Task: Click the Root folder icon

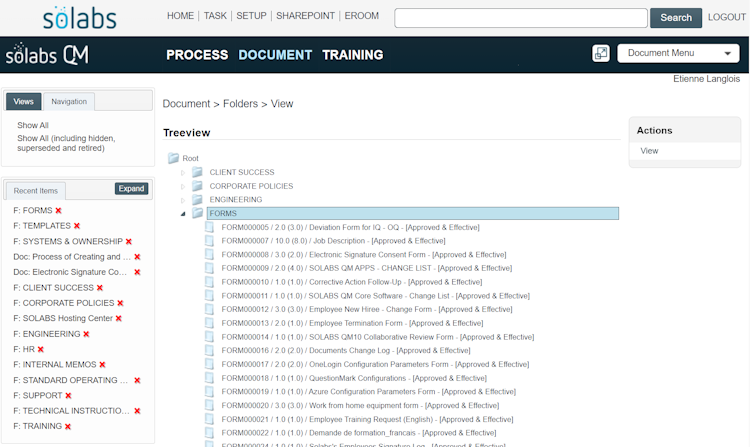Action: 173,158
